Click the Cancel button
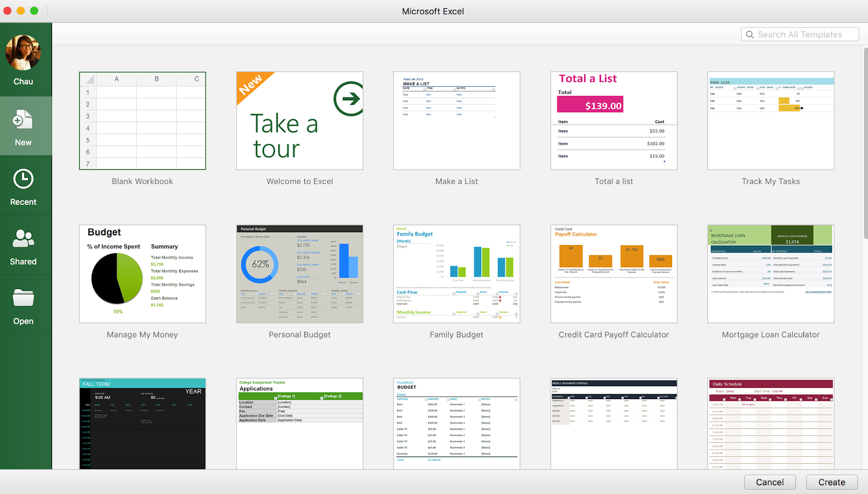868x494 pixels. coord(770,482)
